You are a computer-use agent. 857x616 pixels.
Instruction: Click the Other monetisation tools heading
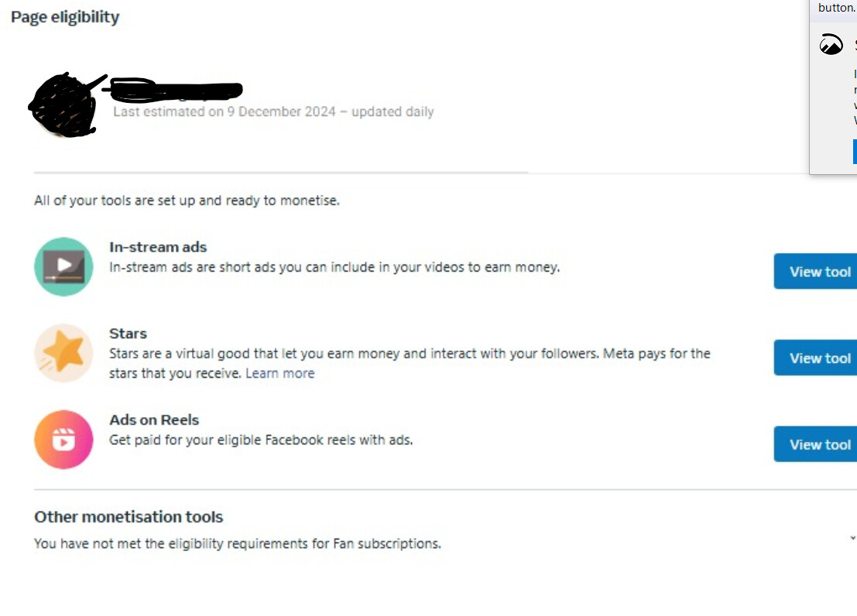(129, 516)
